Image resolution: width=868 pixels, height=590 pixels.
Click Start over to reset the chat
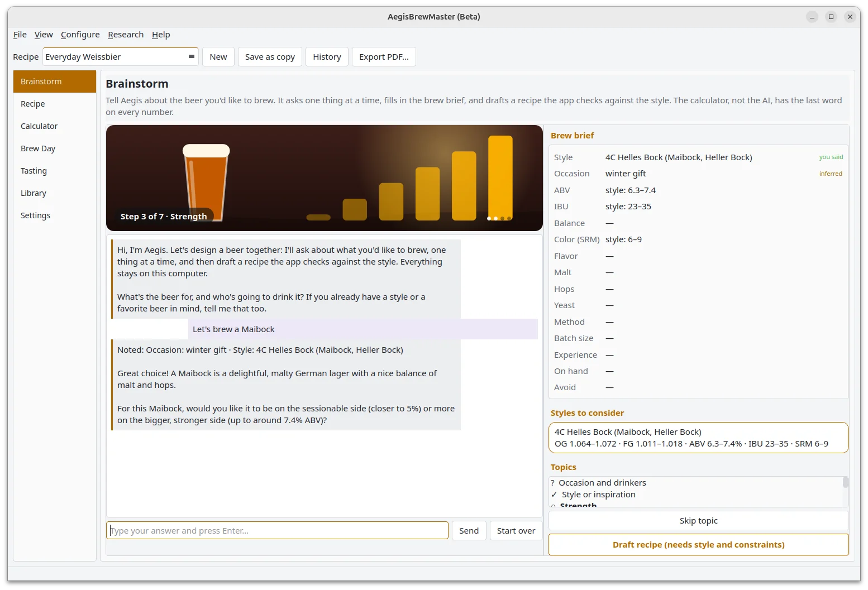pyautogui.click(x=516, y=530)
